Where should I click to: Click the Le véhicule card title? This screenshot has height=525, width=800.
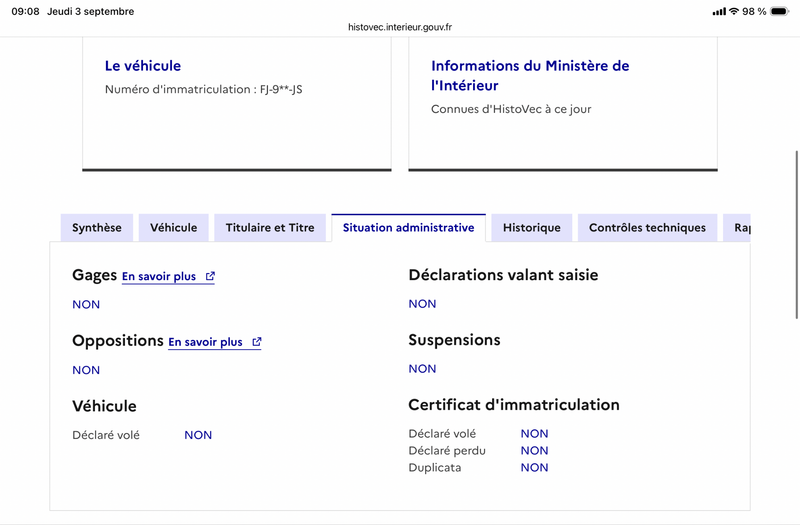143,66
